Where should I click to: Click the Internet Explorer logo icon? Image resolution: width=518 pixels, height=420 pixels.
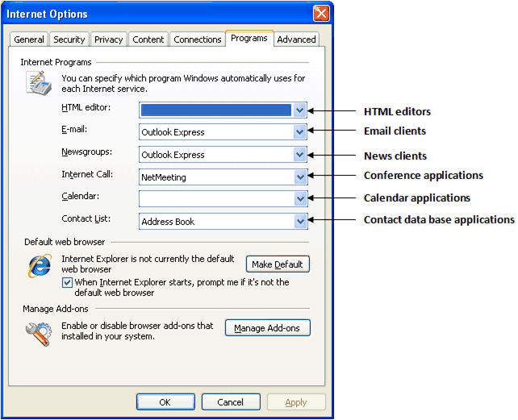click(39, 267)
